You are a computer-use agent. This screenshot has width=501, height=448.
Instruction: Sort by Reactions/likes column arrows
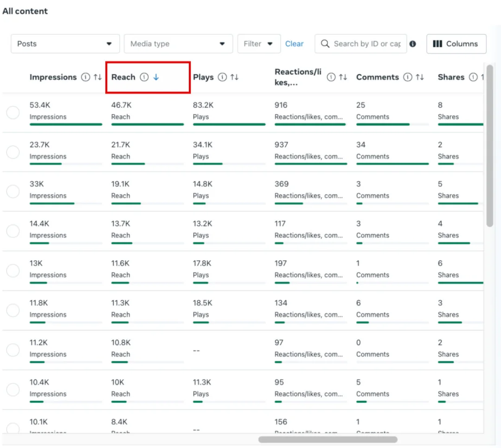343,77
